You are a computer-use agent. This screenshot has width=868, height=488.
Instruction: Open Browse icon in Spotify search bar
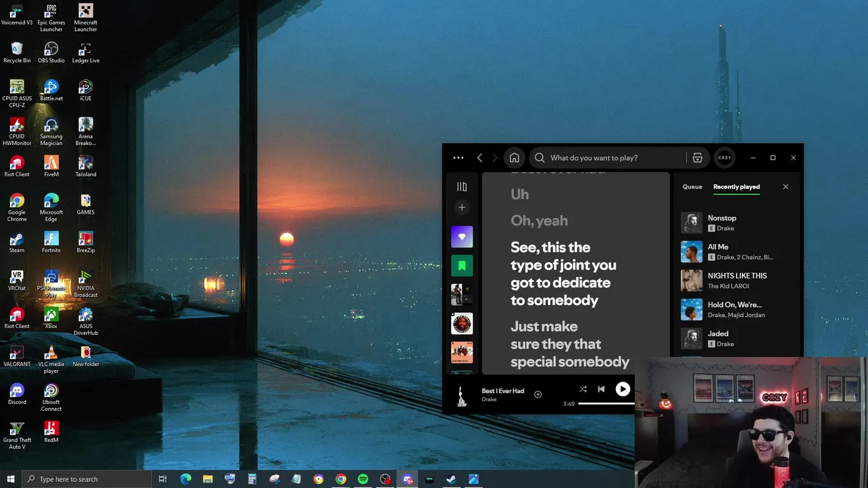(x=697, y=158)
